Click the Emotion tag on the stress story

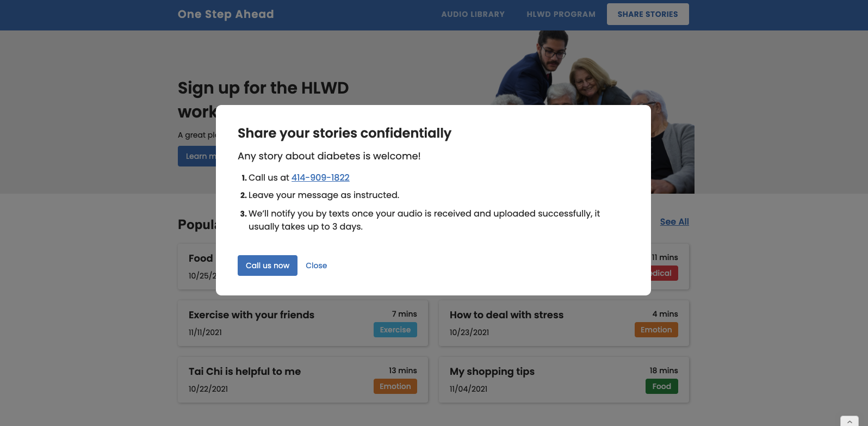pos(656,330)
